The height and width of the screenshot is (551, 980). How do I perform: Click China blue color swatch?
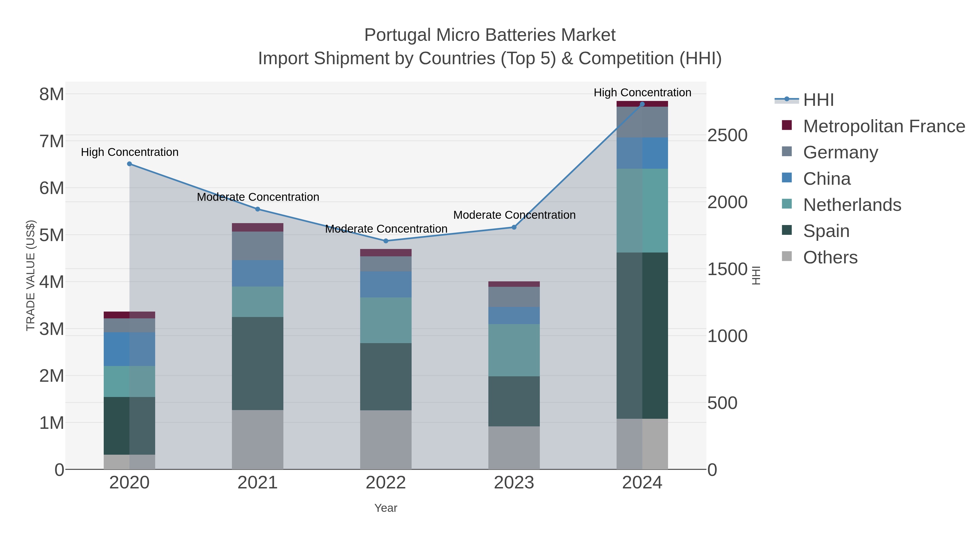pos(787,178)
